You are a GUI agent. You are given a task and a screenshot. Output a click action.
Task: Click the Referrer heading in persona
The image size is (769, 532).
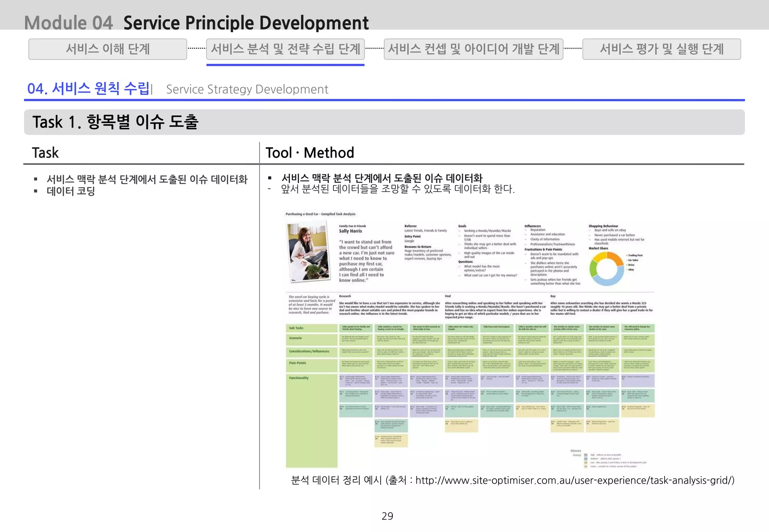click(410, 226)
